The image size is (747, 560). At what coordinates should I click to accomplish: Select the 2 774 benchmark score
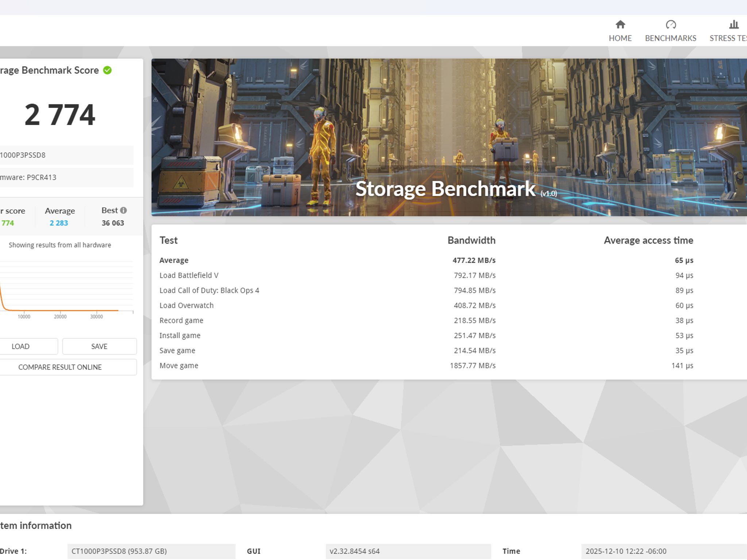[x=60, y=114]
